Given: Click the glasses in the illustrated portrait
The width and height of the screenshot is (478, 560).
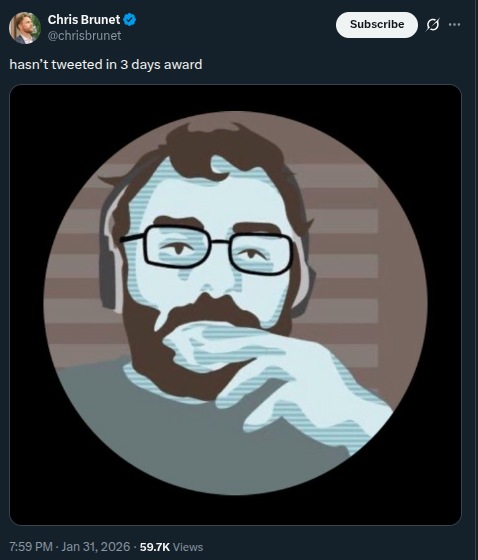Looking at the screenshot, I should (x=209, y=249).
